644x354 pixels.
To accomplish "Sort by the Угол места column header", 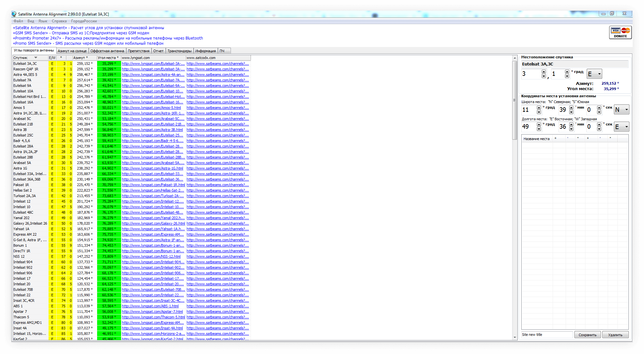I will pos(109,58).
